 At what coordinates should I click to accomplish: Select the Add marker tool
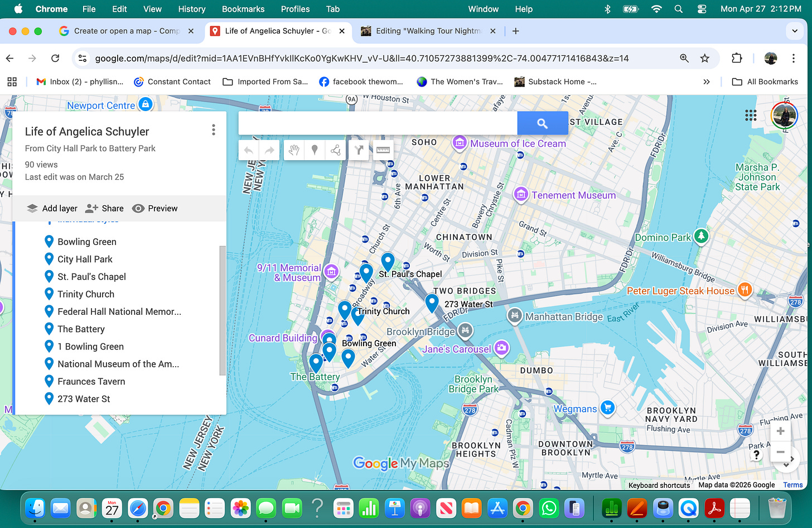(315, 150)
